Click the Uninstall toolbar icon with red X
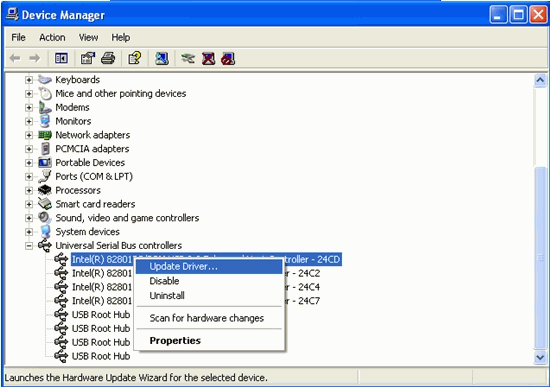The image size is (550, 387). coord(208,58)
